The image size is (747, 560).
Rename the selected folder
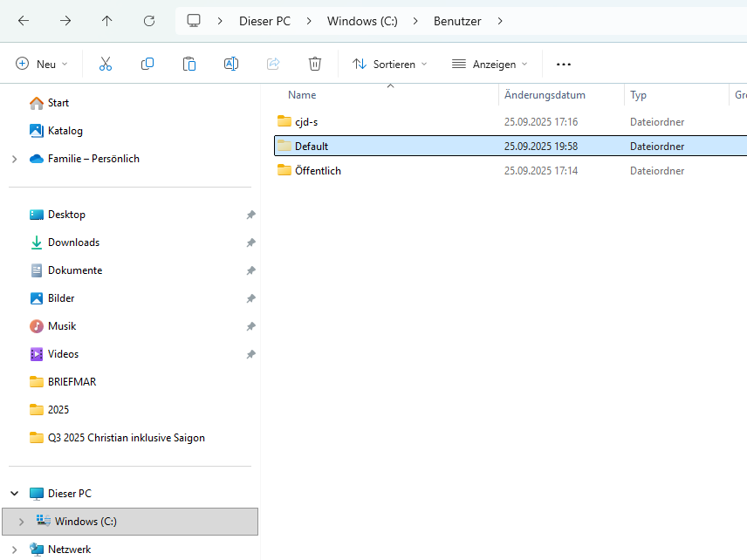pos(231,64)
